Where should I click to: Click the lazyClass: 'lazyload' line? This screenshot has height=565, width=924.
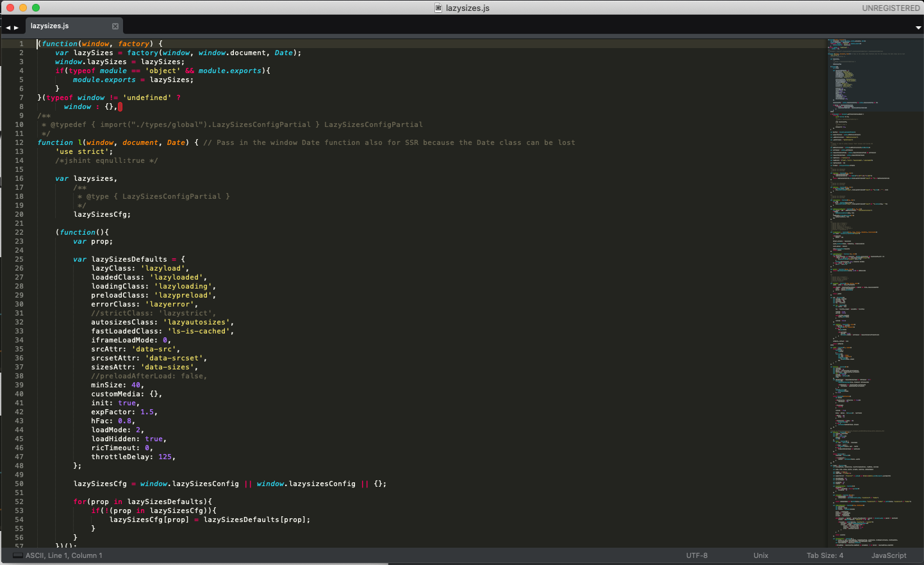(140, 268)
